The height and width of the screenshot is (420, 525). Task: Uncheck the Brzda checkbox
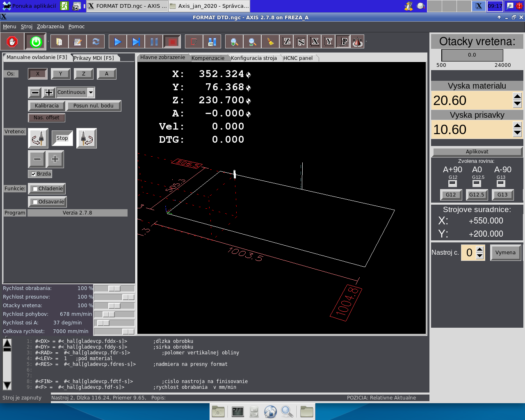coord(34,174)
